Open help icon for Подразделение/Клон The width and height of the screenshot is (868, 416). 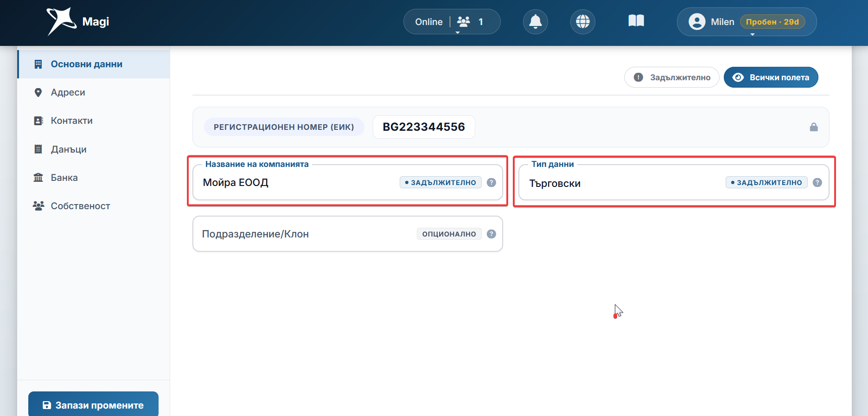[x=491, y=234]
